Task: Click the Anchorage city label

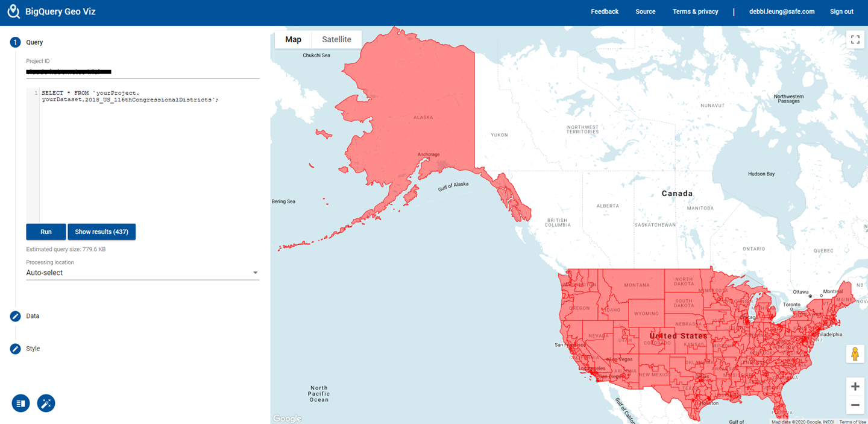Action: tap(429, 154)
